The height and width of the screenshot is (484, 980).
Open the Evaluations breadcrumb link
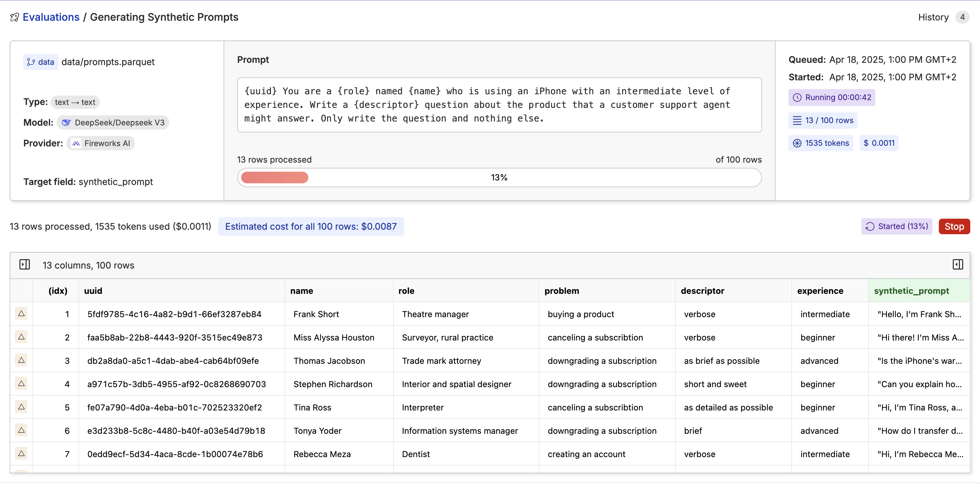(51, 17)
